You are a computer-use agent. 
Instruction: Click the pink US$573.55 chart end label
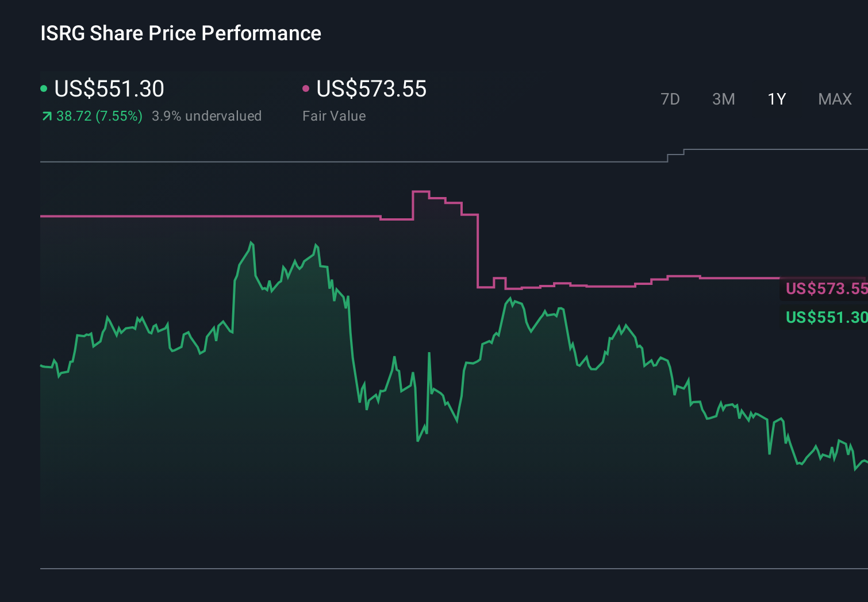pos(825,288)
